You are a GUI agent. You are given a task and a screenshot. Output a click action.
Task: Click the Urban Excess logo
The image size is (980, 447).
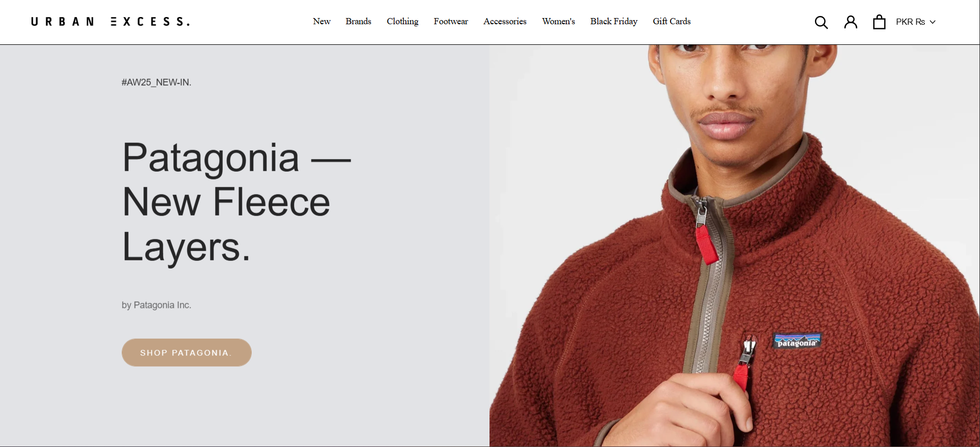pyautogui.click(x=110, y=22)
